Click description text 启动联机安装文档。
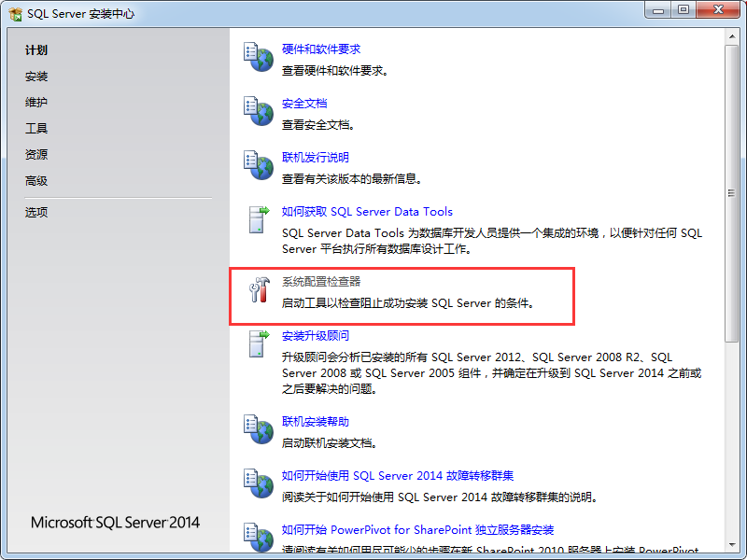This screenshot has width=747, height=560. pyautogui.click(x=331, y=443)
